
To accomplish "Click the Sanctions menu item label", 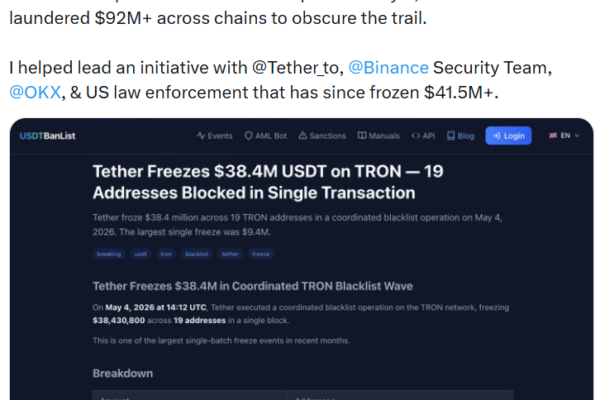I will (328, 136).
